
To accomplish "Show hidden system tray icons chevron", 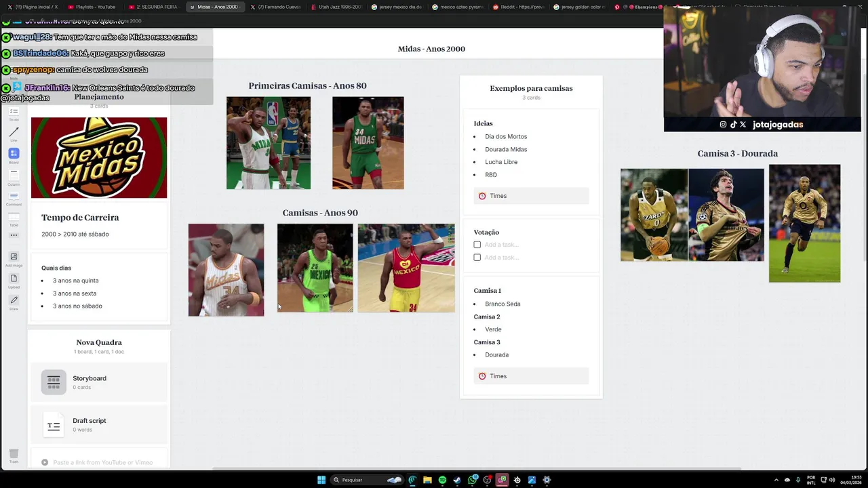I will [778, 480].
